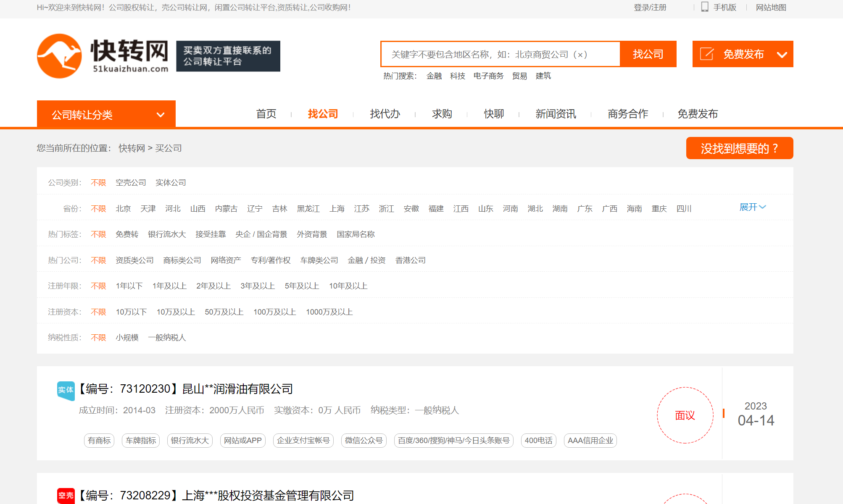This screenshot has width=843, height=504.
Task: Open the chevron next to 免费发布
Action: 782,54
